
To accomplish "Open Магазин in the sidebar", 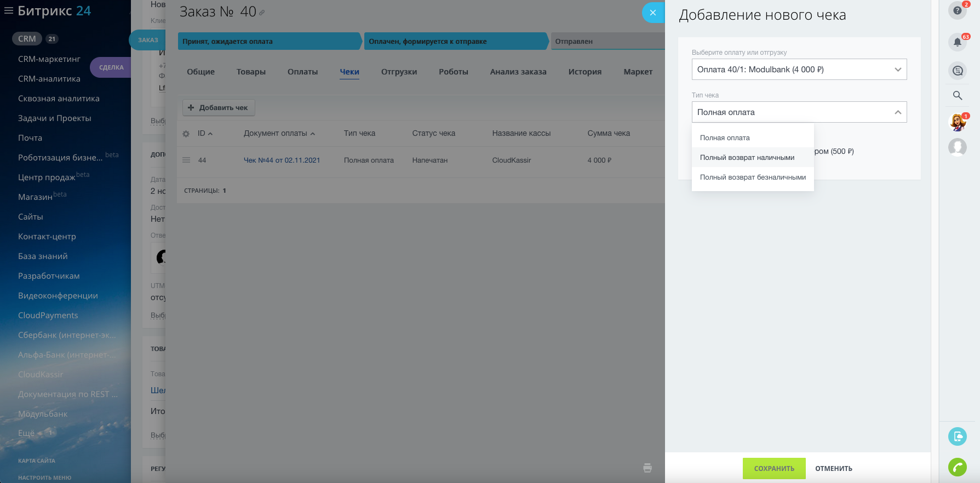I will [35, 197].
